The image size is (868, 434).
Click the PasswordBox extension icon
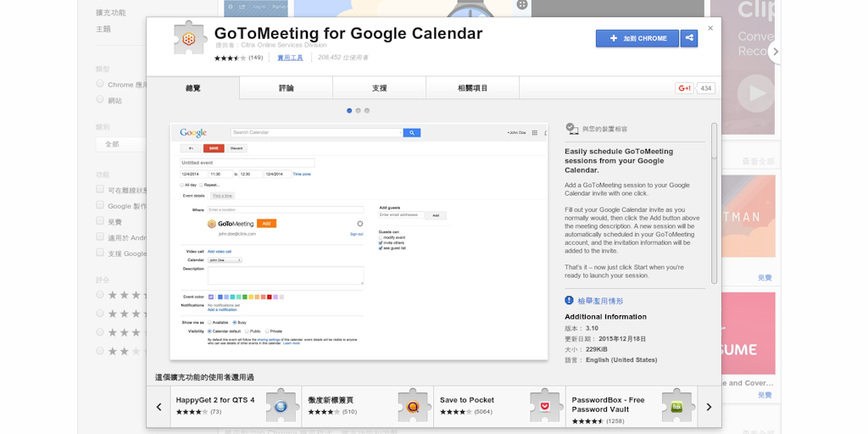pyautogui.click(x=677, y=406)
